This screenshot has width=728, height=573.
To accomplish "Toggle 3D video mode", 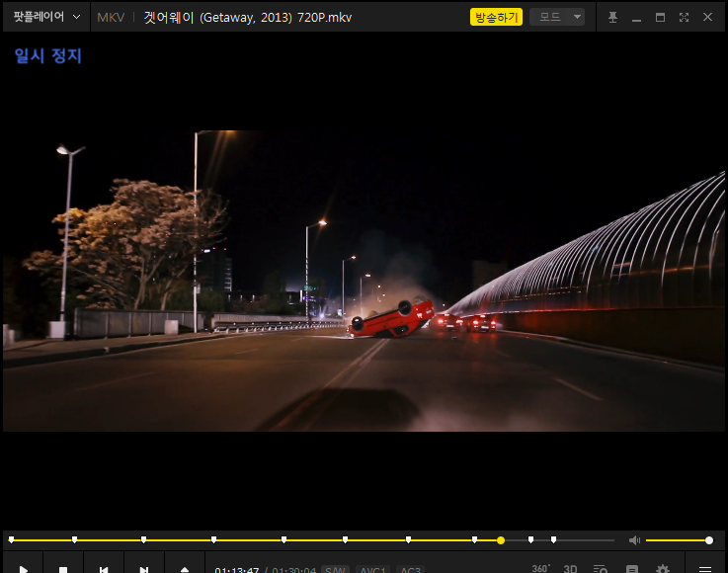I will [x=570, y=568].
